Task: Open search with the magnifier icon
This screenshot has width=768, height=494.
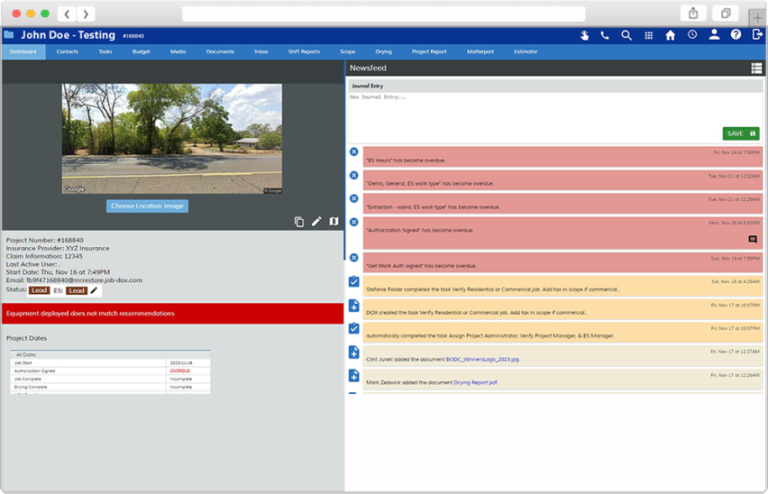Action: click(626, 35)
